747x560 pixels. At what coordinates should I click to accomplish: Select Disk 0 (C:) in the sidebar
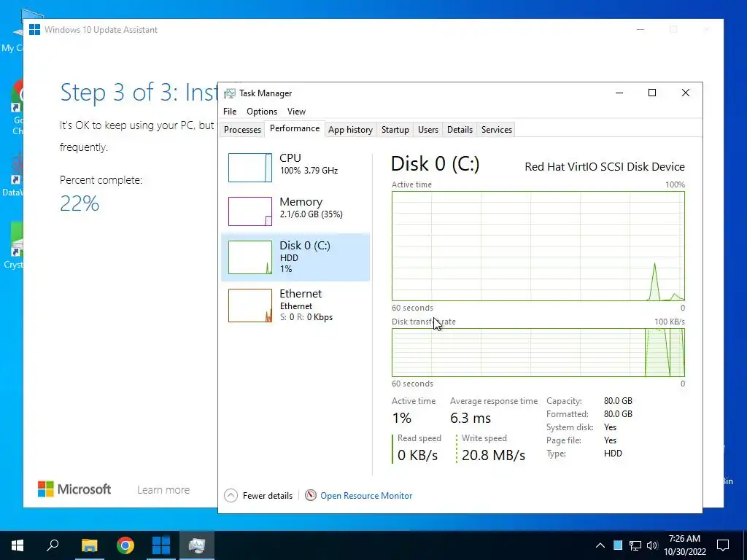(295, 257)
